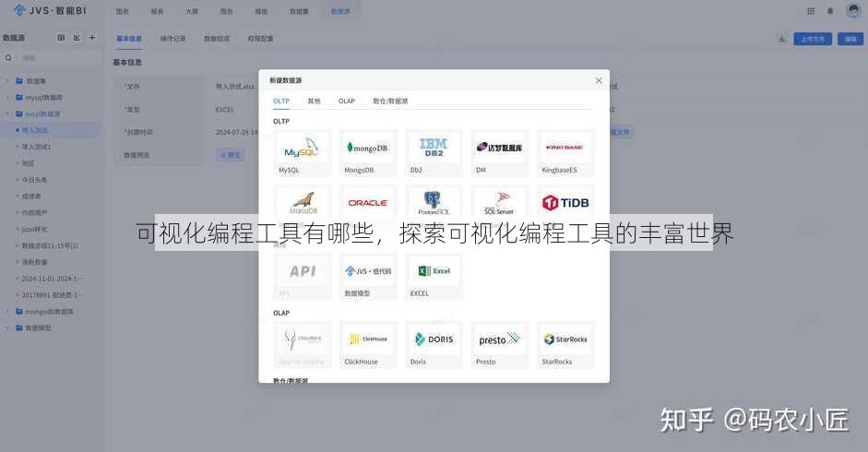Open the user avatar menu
Screen dimensions: 868x452
click(853, 10)
